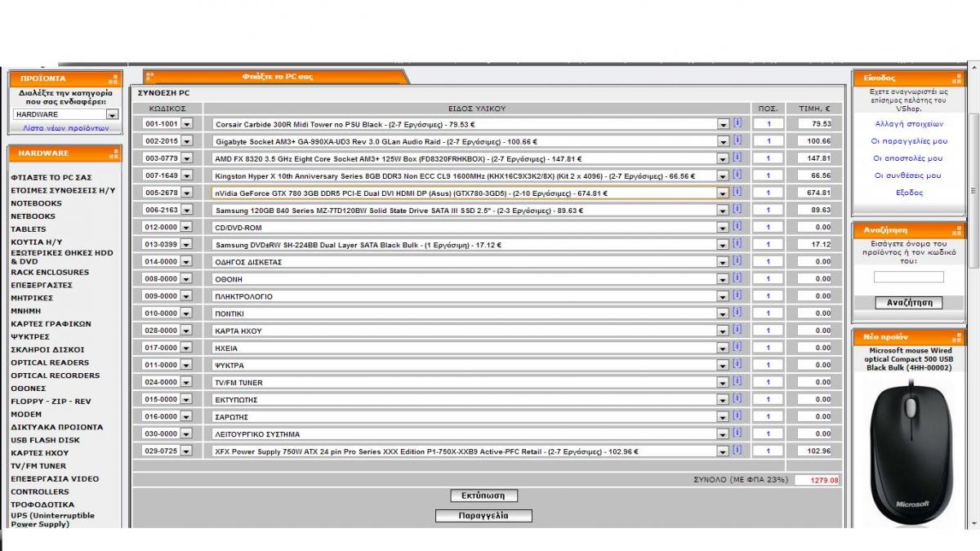This screenshot has width=980, height=551.
Task: Open the code dropdown 029-0725
Action: 187,451
